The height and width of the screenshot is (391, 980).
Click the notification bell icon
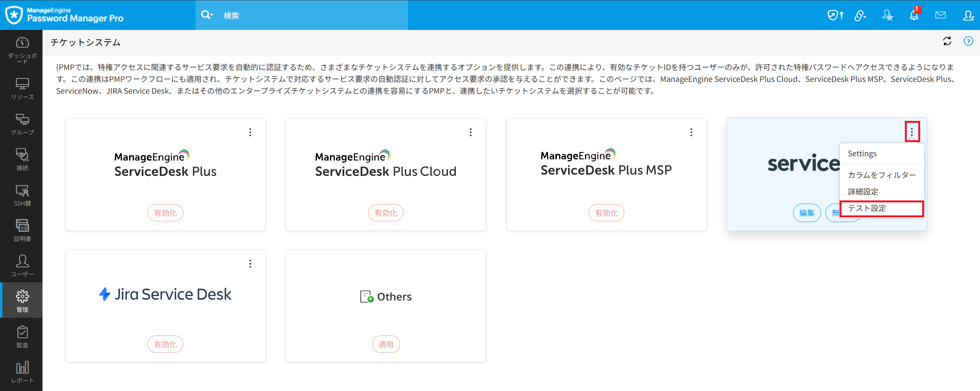tap(914, 15)
